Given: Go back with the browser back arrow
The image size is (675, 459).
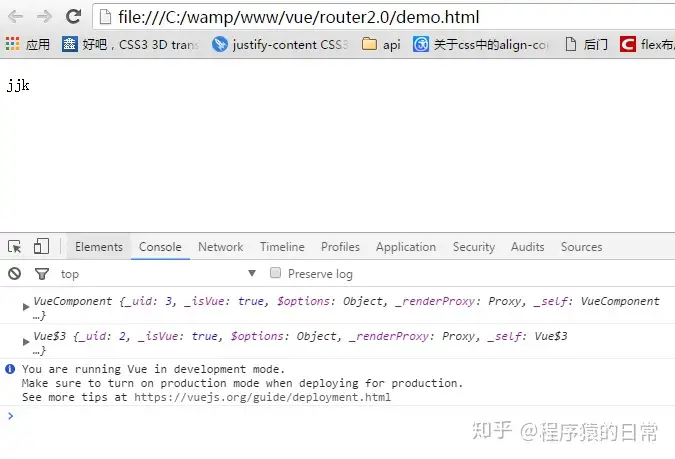Looking at the screenshot, I should (x=15, y=17).
